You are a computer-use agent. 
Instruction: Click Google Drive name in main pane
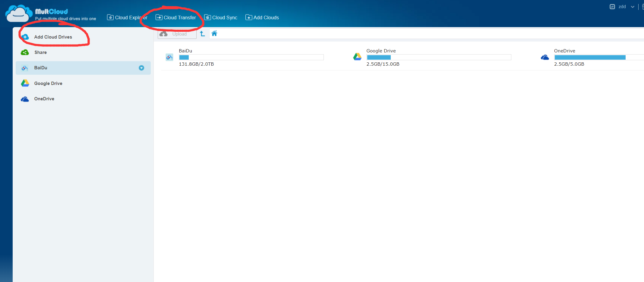(381, 51)
